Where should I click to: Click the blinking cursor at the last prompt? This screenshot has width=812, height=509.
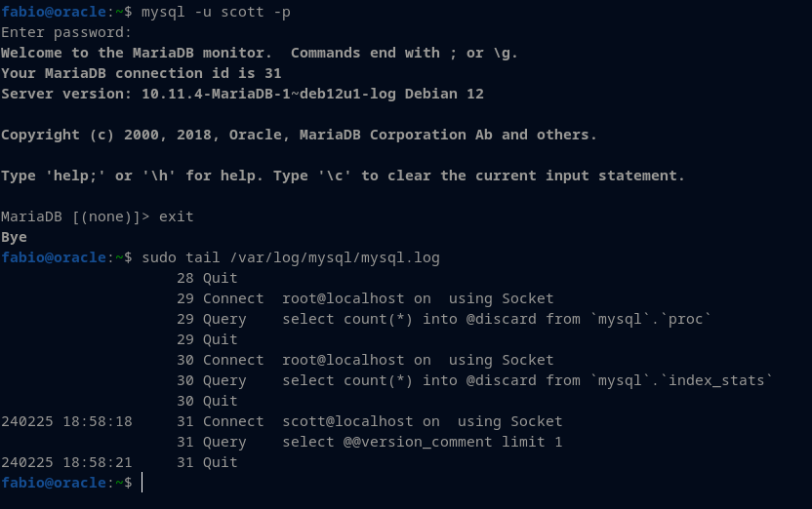(x=142, y=483)
